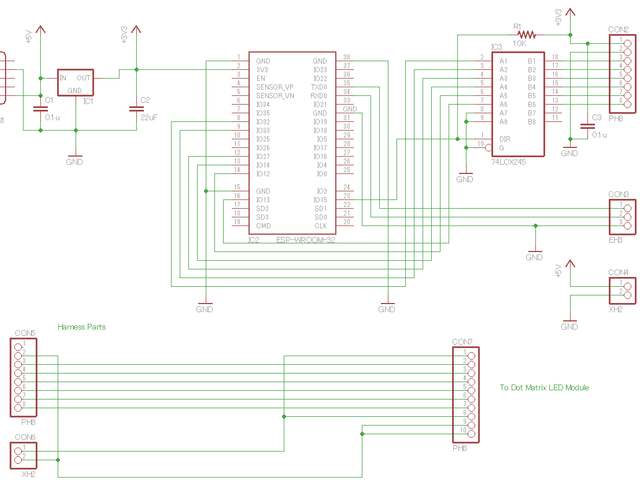Click the C3 capacitor near CON2

(x=585, y=125)
